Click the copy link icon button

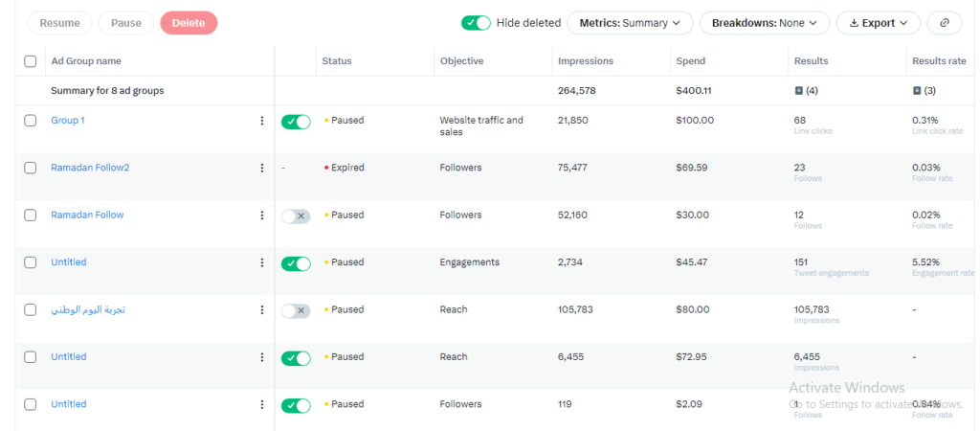(x=945, y=23)
